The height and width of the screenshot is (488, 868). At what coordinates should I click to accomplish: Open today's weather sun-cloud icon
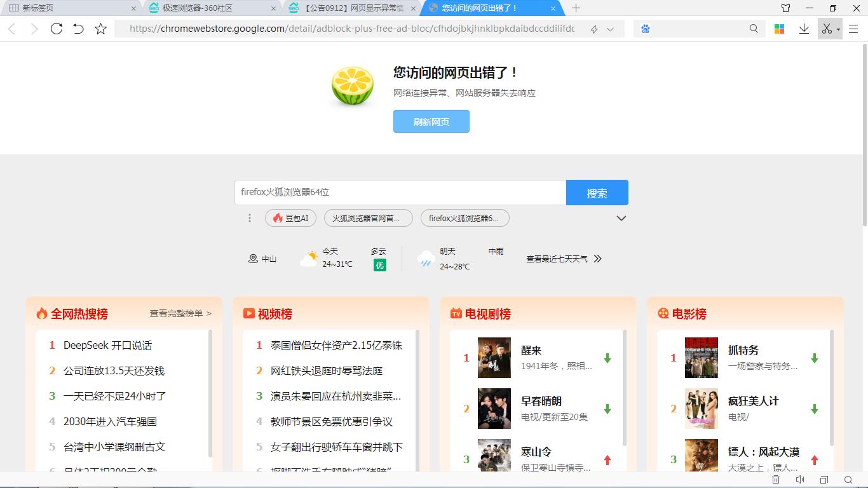pyautogui.click(x=309, y=259)
